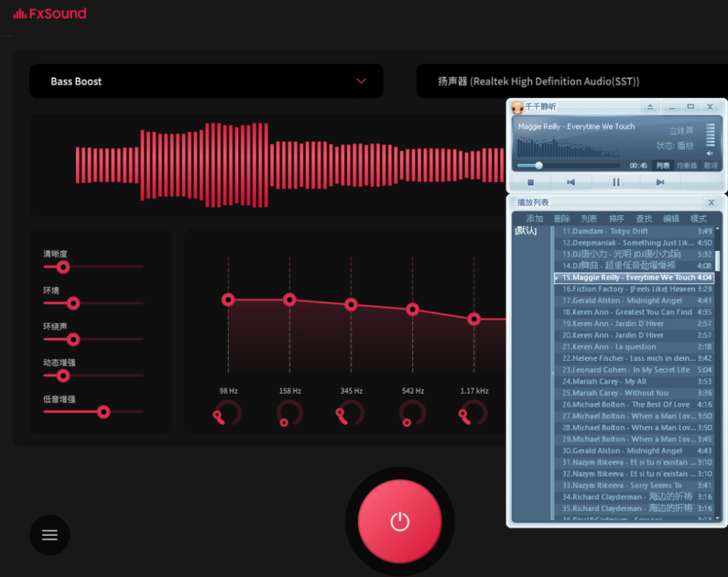Open the 添加 menu in the playlist
The width and height of the screenshot is (728, 577).
coord(535,219)
